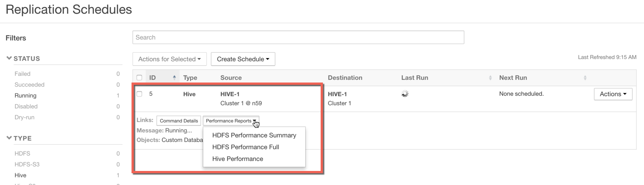This screenshot has height=185, width=644.
Task: Filter schedules by Hive type
Action: 20,175
